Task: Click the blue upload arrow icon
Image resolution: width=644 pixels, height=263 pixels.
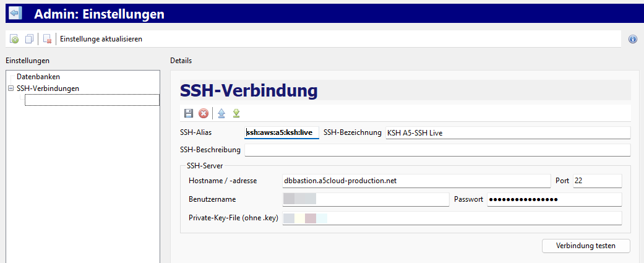Action: [x=221, y=113]
